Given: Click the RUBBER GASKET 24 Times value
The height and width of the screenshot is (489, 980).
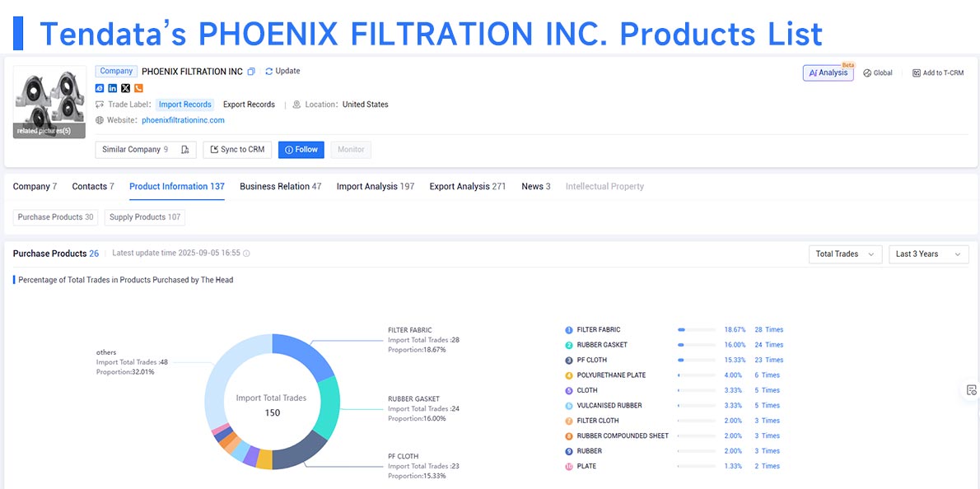Looking at the screenshot, I should point(768,345).
